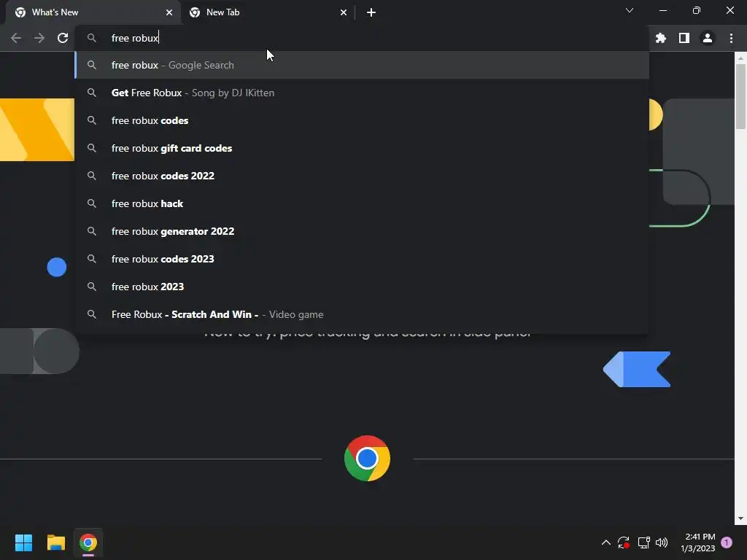Open the network tray icon

point(643,542)
